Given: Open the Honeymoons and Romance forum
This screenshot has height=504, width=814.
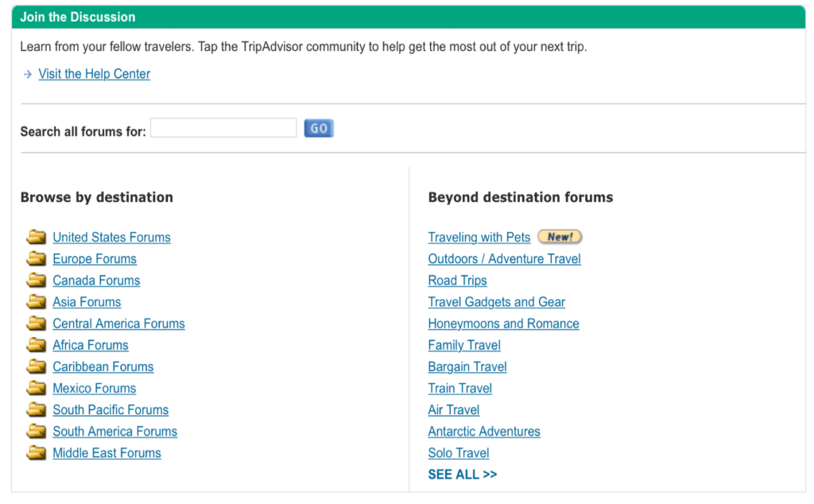Looking at the screenshot, I should [503, 324].
